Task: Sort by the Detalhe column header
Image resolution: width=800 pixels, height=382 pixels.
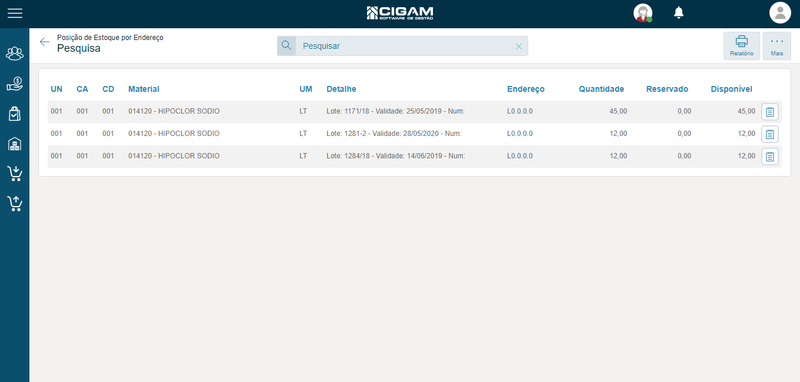Action: pos(341,89)
